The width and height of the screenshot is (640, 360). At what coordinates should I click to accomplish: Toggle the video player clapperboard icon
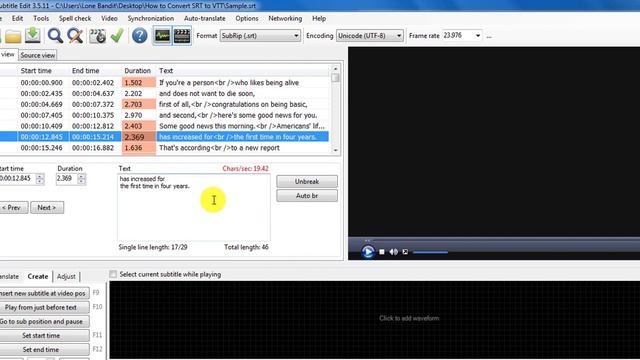pos(182,36)
